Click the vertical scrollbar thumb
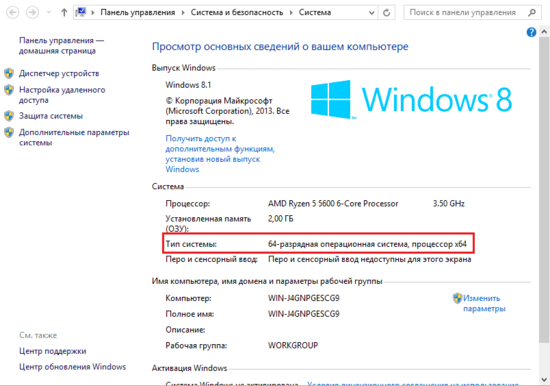550x386 pixels. click(544, 189)
